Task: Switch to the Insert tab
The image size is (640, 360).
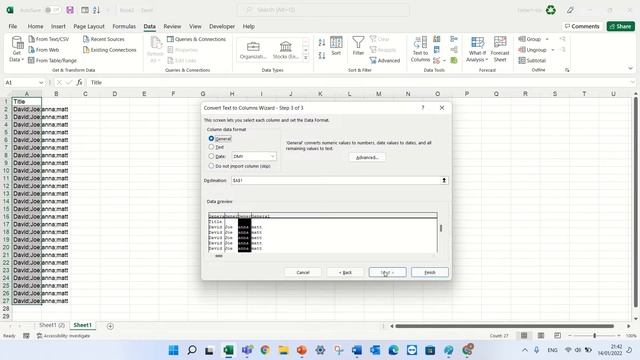Action: point(58,26)
